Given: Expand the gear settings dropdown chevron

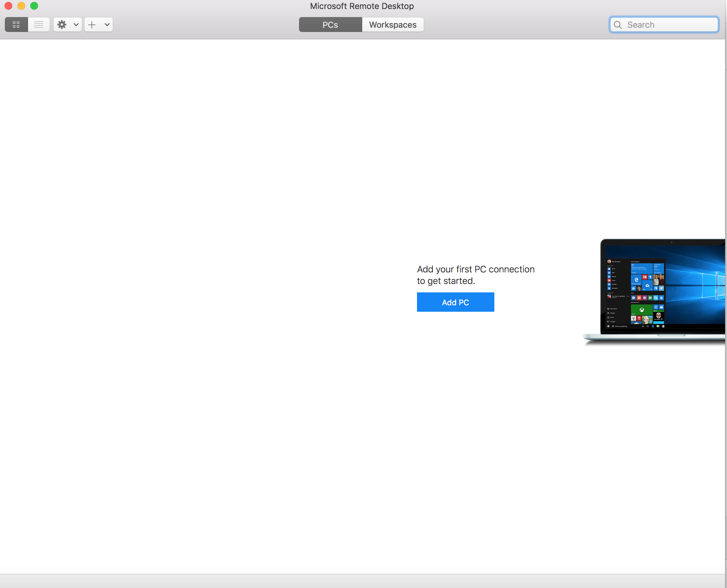Looking at the screenshot, I should (76, 25).
